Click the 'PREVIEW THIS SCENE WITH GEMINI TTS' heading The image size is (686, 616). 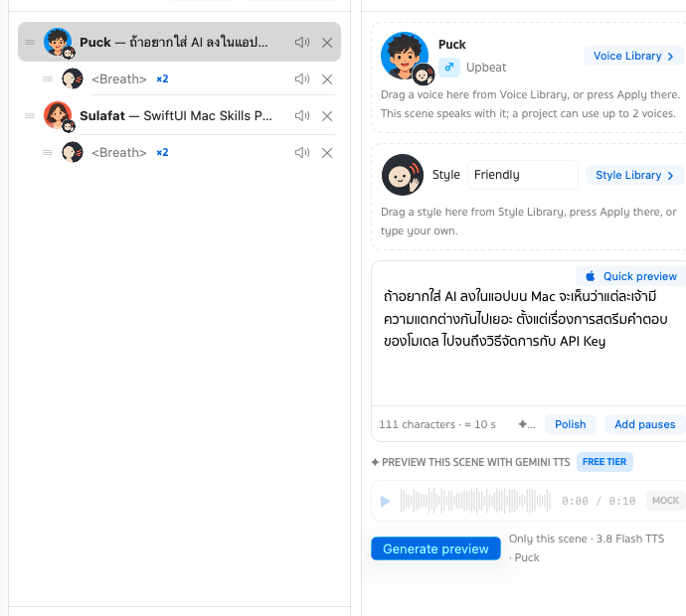click(x=475, y=462)
